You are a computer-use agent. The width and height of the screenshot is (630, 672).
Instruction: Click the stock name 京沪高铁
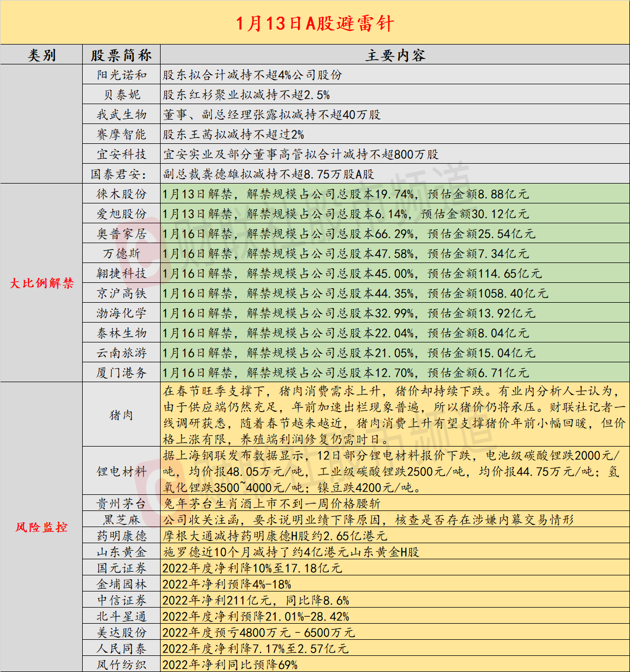pos(121,293)
